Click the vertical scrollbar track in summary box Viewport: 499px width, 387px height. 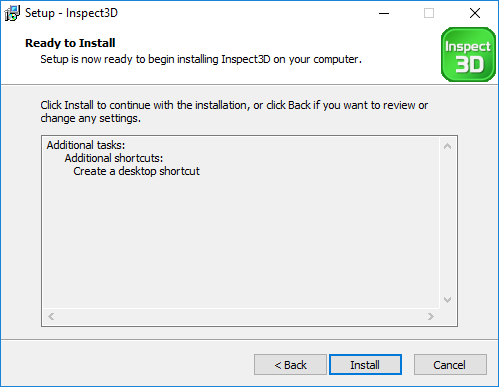[448, 223]
